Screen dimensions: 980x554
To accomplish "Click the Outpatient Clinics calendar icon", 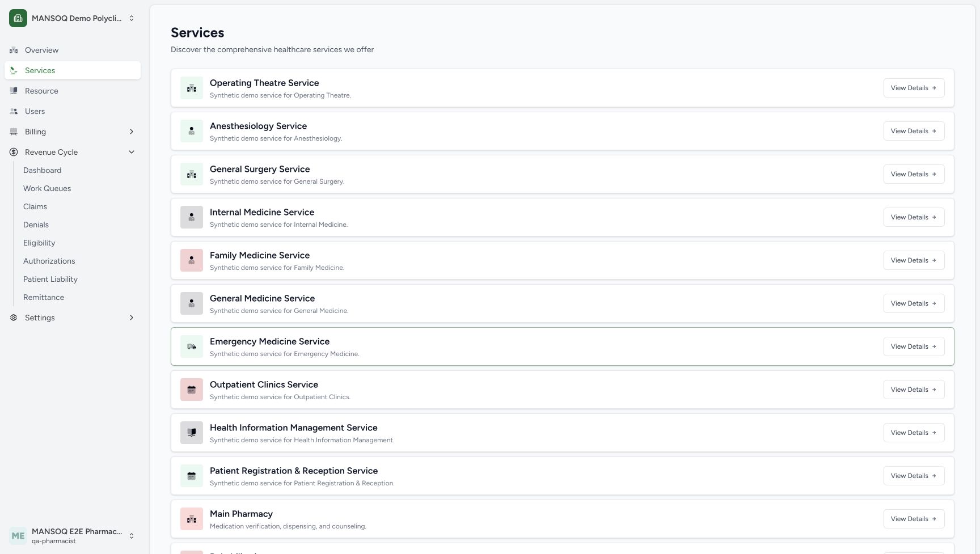I will (192, 390).
